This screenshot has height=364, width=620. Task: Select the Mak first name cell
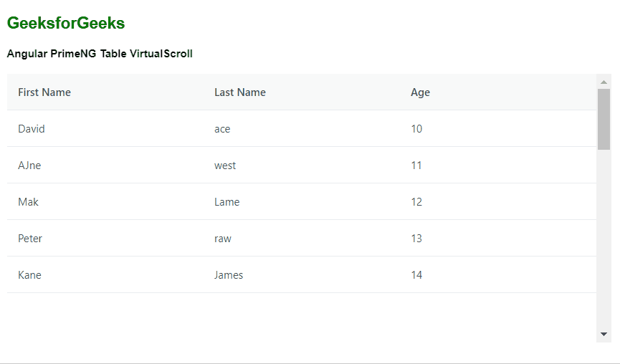tap(29, 202)
